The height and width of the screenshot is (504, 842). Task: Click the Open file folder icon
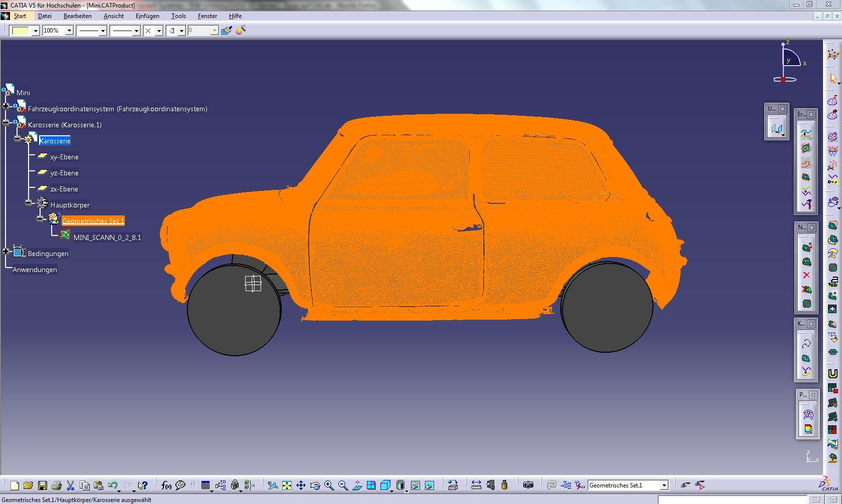pyautogui.click(x=28, y=485)
